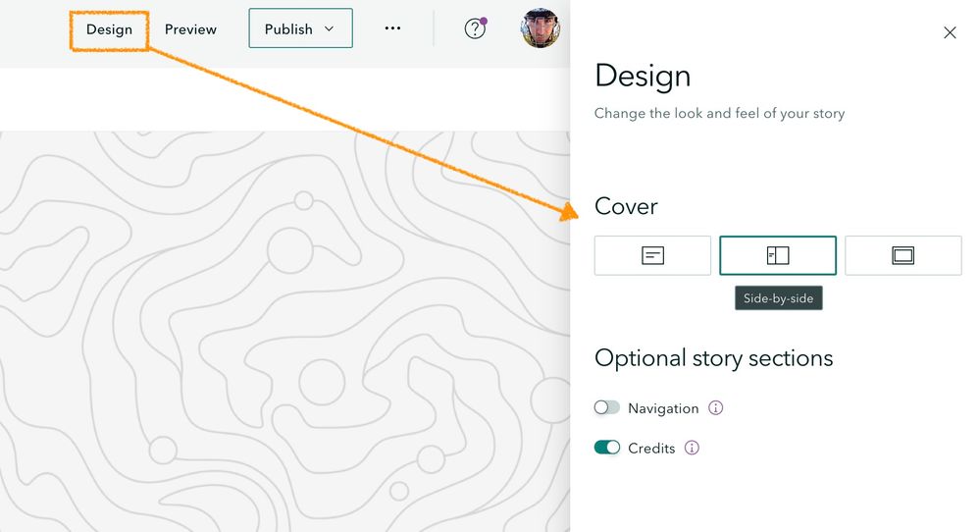Enable the Navigation toggle switch
Viewport: 980px width, 532px height.
coord(607,407)
